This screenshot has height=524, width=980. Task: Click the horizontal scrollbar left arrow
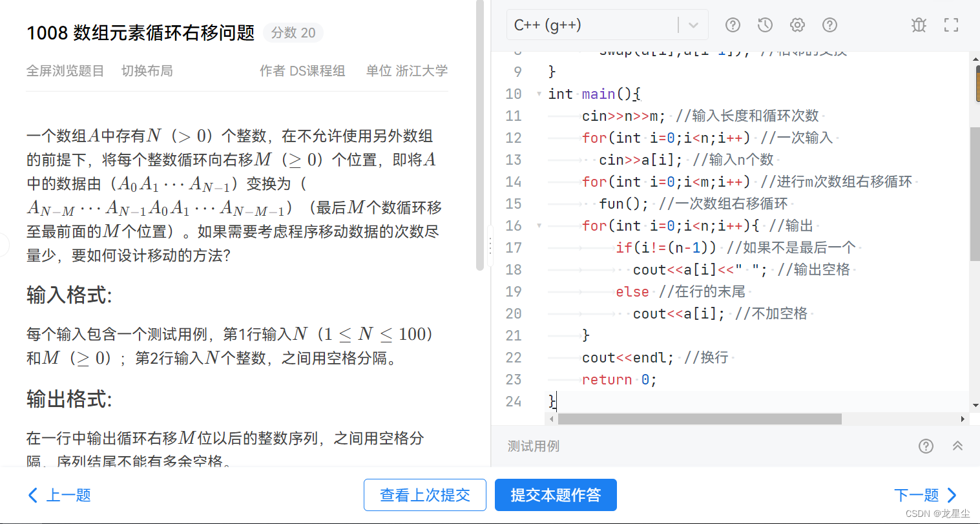point(551,419)
